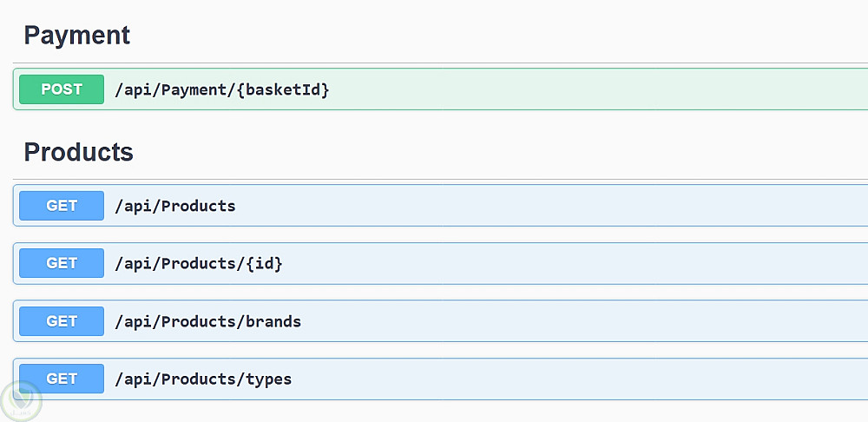868x422 pixels.
Task: Open the /api/Products/types path link
Action: (203, 379)
